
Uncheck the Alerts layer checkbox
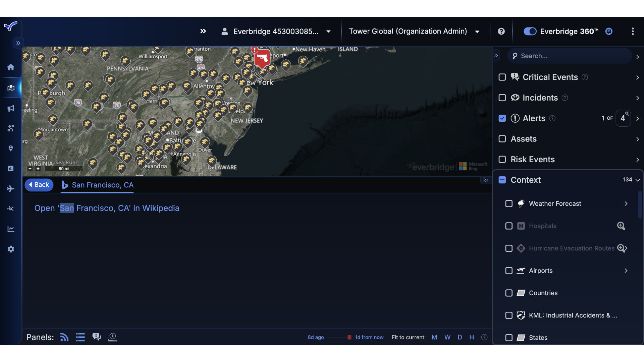coord(502,118)
